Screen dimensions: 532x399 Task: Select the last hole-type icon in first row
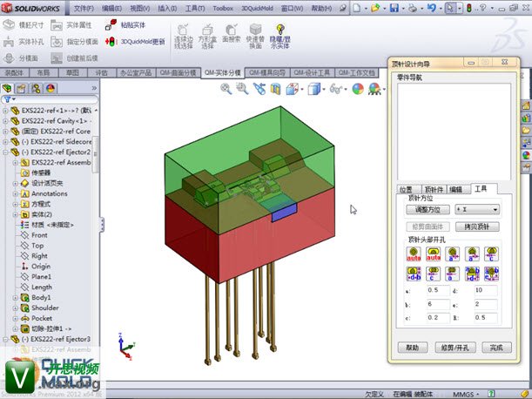(x=491, y=254)
